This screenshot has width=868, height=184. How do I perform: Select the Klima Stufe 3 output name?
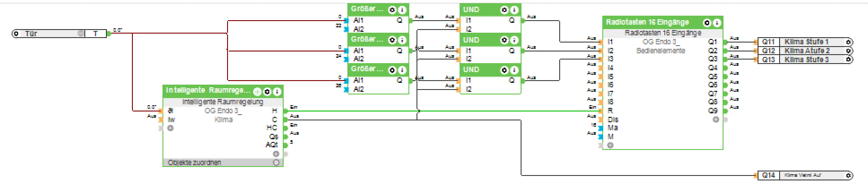[807, 59]
